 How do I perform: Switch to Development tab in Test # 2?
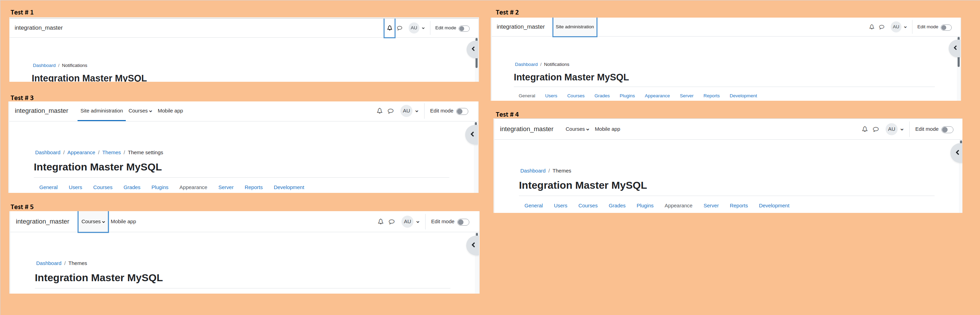pyautogui.click(x=743, y=96)
